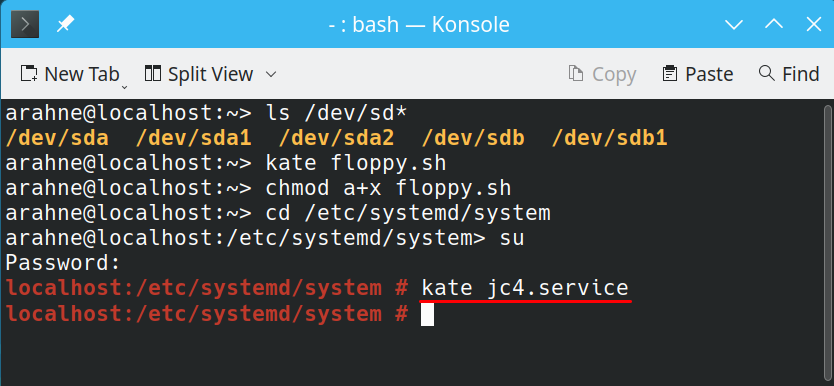Click the "kate jc4.service" command text
The height and width of the screenshot is (386, 834).
click(x=525, y=288)
